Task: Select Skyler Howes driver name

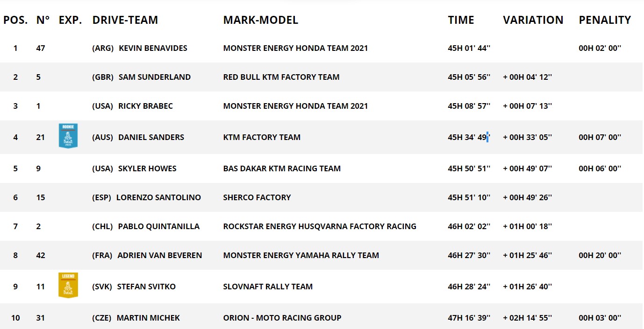Action: (x=147, y=168)
